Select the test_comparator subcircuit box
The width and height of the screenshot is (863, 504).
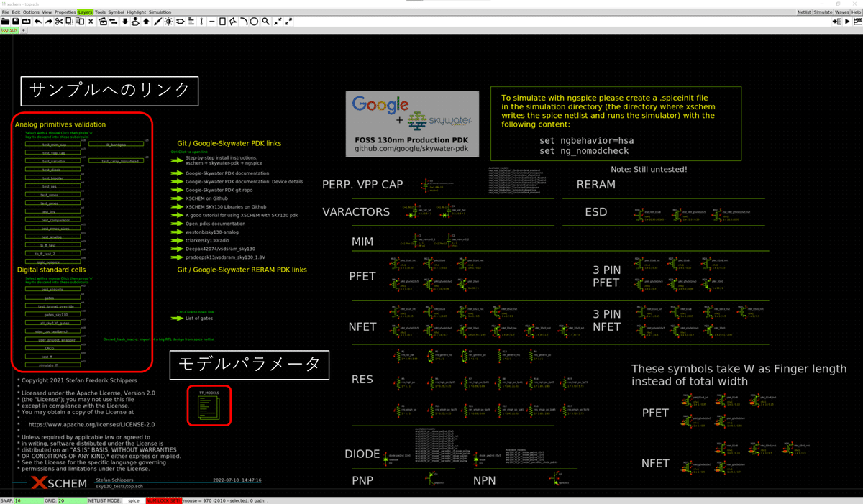[54, 220]
